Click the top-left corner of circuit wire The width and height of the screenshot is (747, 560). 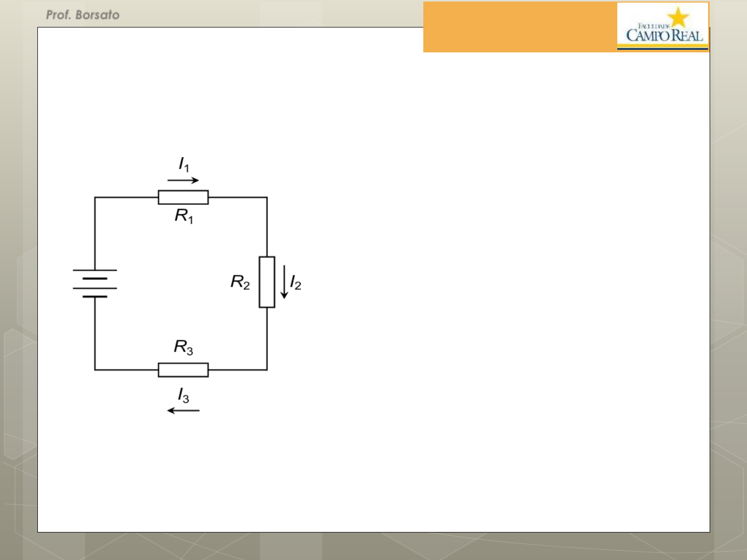95,198
